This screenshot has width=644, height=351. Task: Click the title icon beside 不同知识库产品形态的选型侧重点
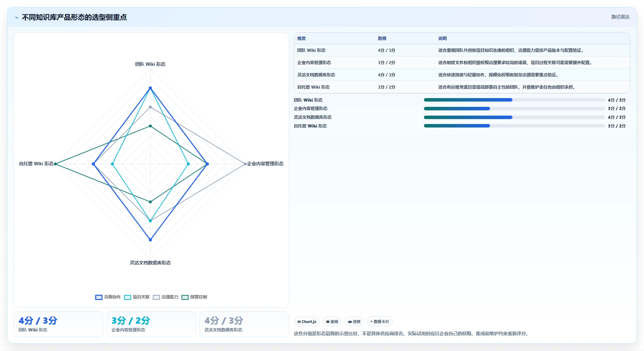click(16, 17)
